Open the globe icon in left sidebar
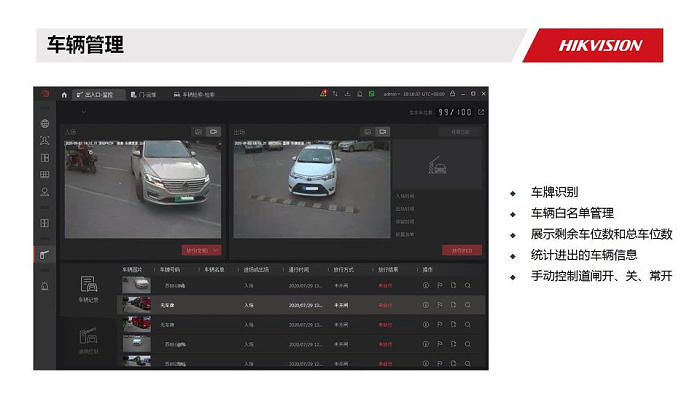Image resolution: width=700 pixels, height=393 pixels. pyautogui.click(x=45, y=124)
